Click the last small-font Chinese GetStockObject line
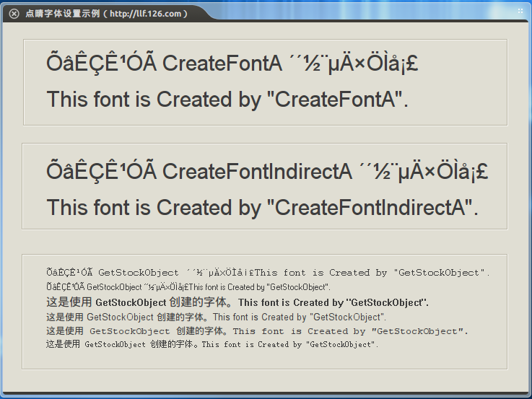 (x=212, y=344)
